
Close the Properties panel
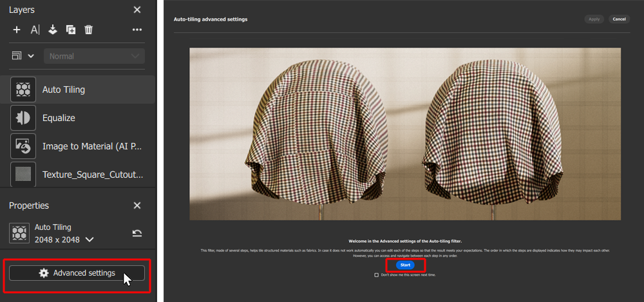tap(137, 205)
